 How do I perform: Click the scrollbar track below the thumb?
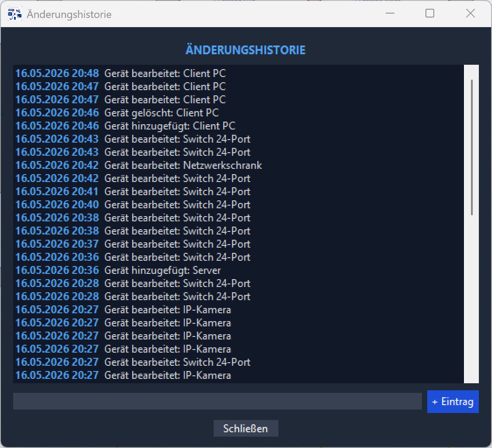pyautogui.click(x=471, y=298)
